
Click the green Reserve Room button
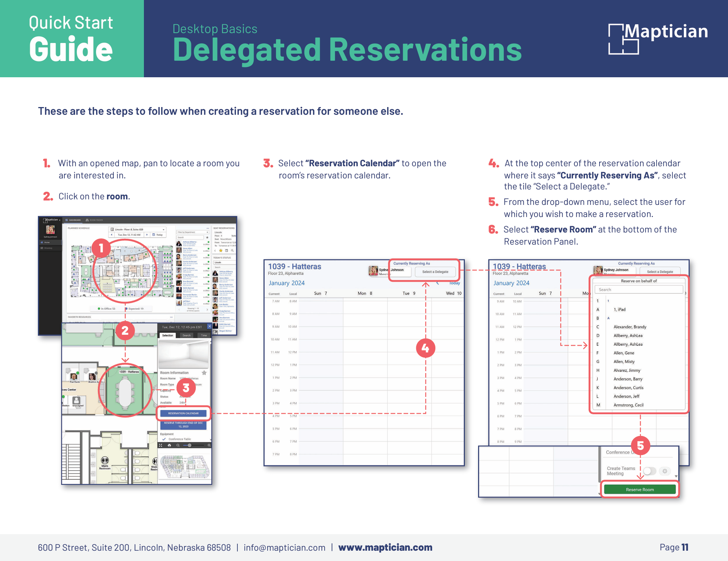640,490
